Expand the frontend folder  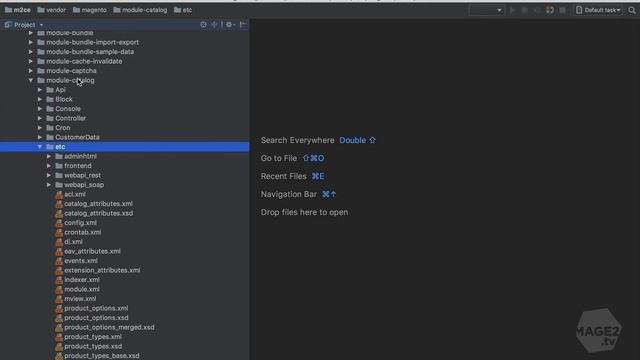click(49, 166)
